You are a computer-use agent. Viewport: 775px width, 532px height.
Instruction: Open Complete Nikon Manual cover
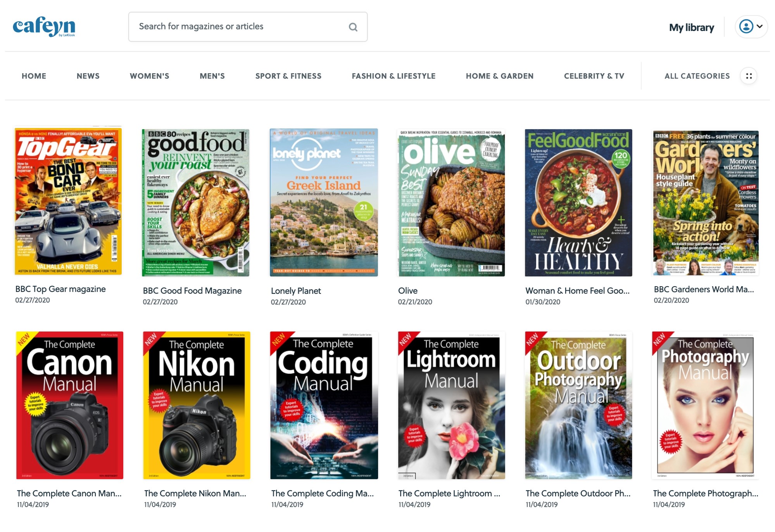coord(197,405)
